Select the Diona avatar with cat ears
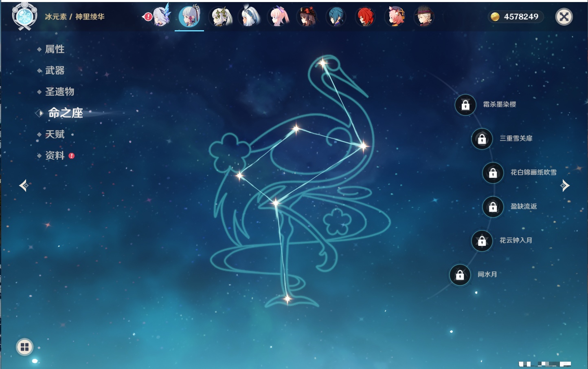 point(395,17)
